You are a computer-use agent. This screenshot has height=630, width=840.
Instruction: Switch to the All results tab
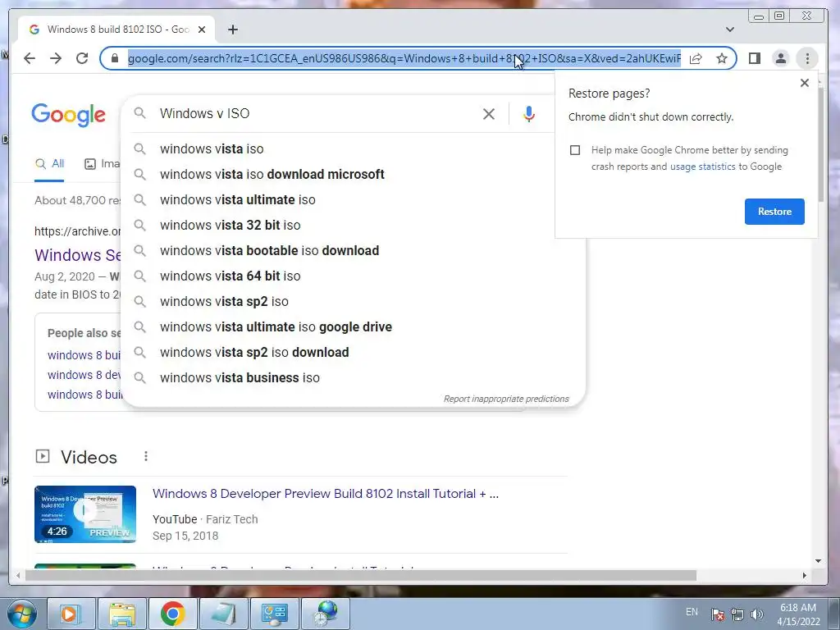coord(49,164)
